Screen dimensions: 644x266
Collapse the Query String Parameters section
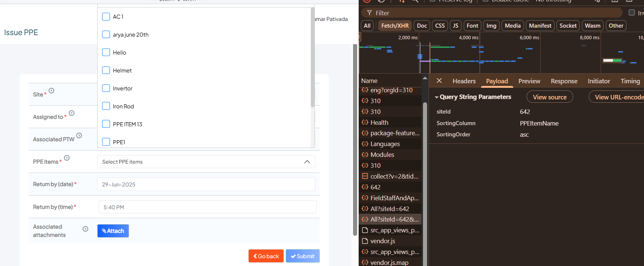point(436,97)
